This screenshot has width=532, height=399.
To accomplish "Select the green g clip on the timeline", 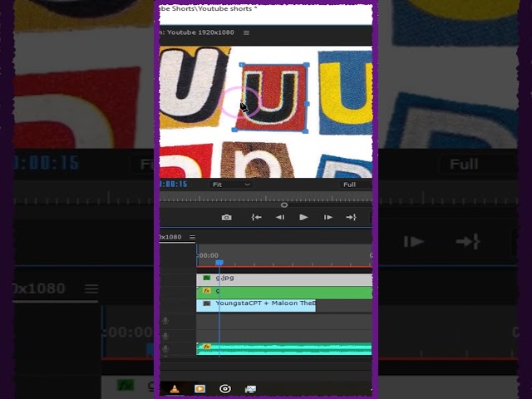I will [x=284, y=293].
